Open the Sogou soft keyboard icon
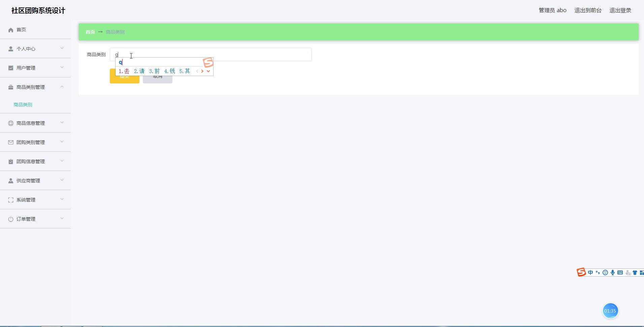644x327 pixels. click(620, 272)
